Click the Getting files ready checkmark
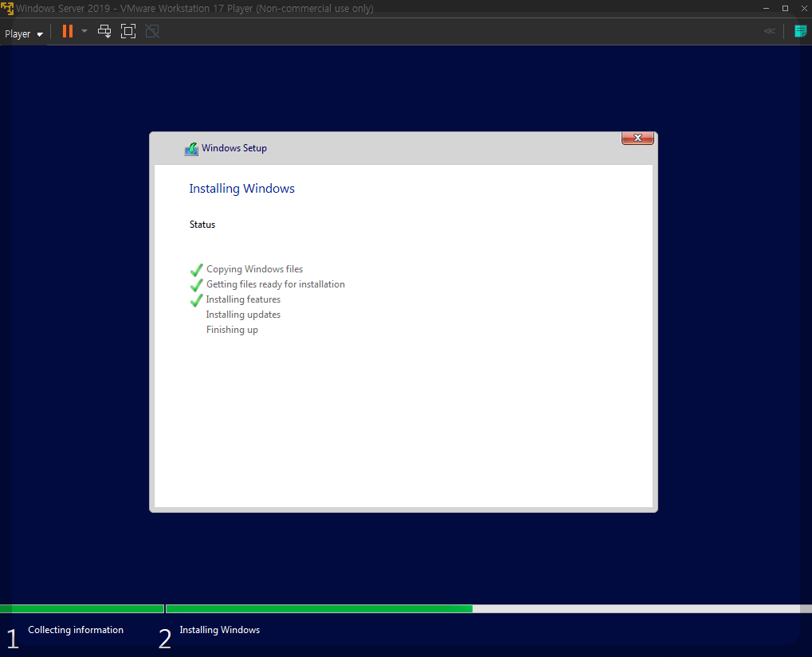812x657 pixels. tap(196, 285)
